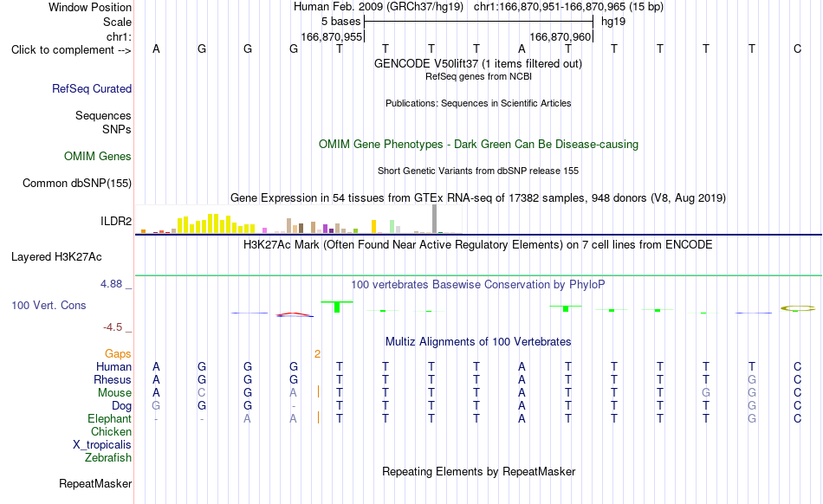Click the orange insertion bar in Elephant row
The image size is (823, 504).
tap(318, 417)
